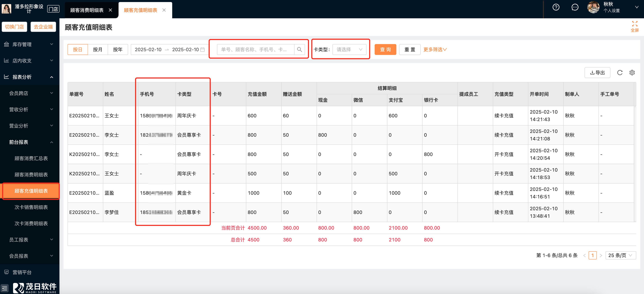The image size is (644, 294).
Task: Click the help question mark icon
Action: point(556,7)
